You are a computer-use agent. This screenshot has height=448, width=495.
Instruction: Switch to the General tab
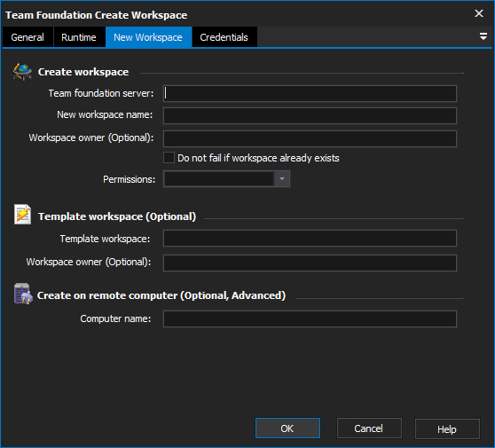(x=27, y=37)
